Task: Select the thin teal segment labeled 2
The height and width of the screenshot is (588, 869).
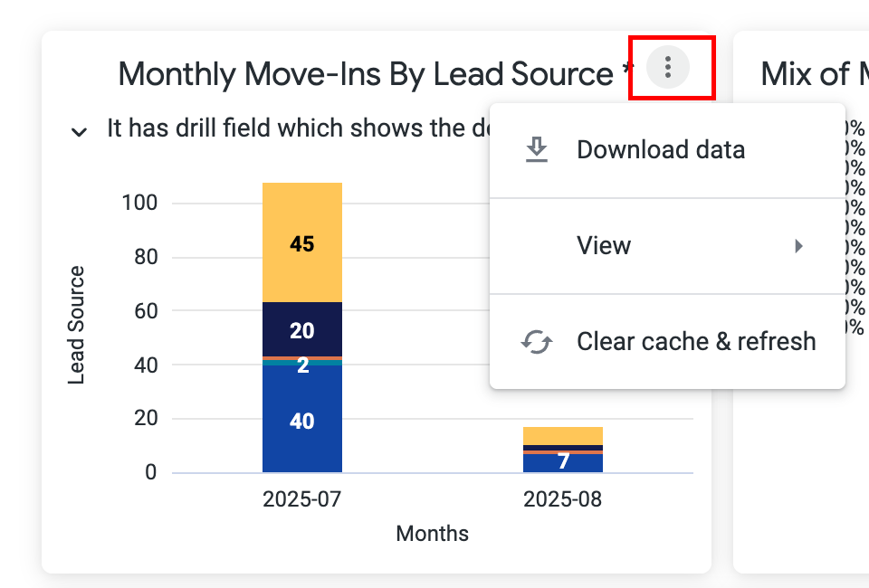Action: click(301, 363)
